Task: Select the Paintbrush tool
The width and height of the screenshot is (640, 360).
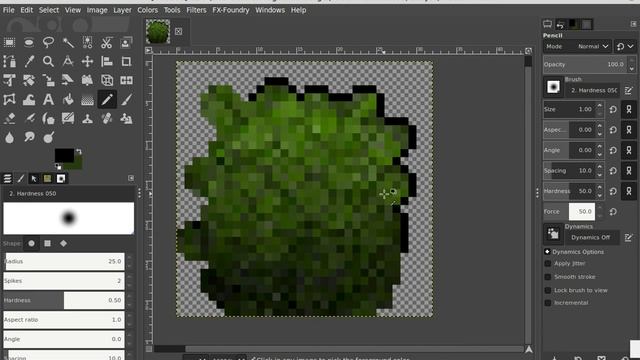Action: [x=126, y=100]
